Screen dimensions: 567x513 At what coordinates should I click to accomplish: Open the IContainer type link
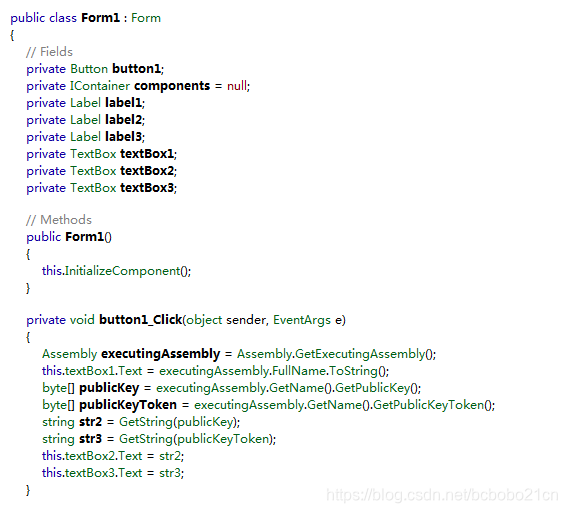tap(99, 86)
